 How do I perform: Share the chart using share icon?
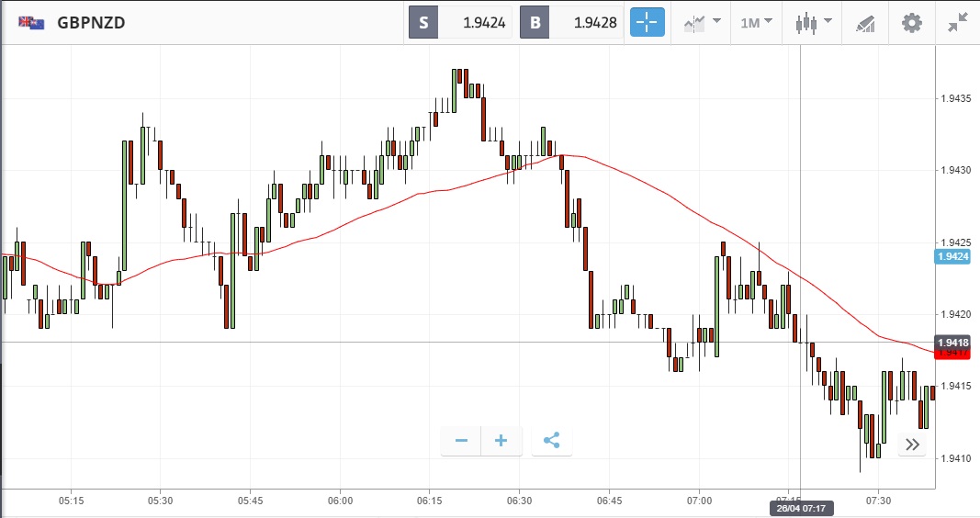pyautogui.click(x=551, y=441)
